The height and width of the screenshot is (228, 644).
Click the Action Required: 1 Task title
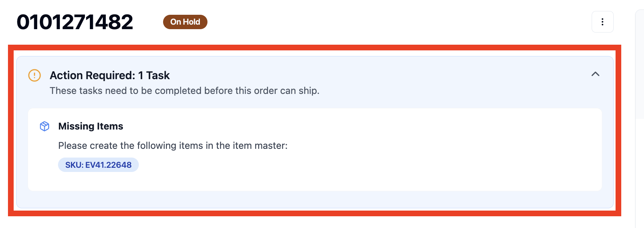pyautogui.click(x=110, y=75)
